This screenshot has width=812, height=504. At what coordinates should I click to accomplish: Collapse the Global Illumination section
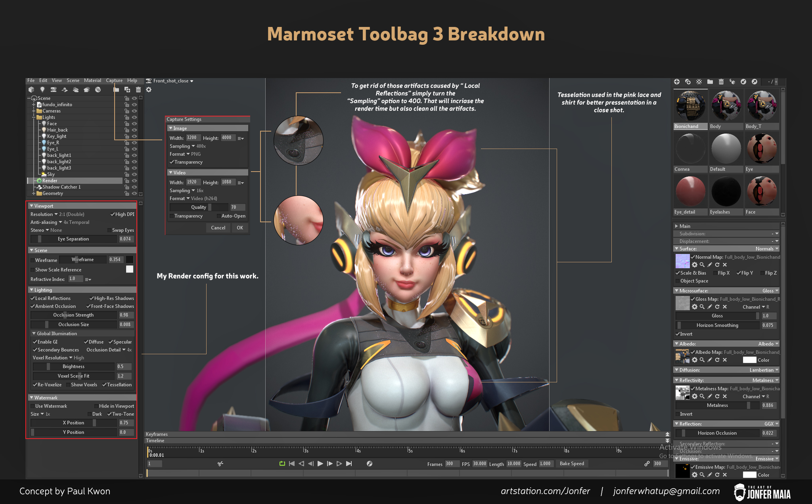click(34, 334)
